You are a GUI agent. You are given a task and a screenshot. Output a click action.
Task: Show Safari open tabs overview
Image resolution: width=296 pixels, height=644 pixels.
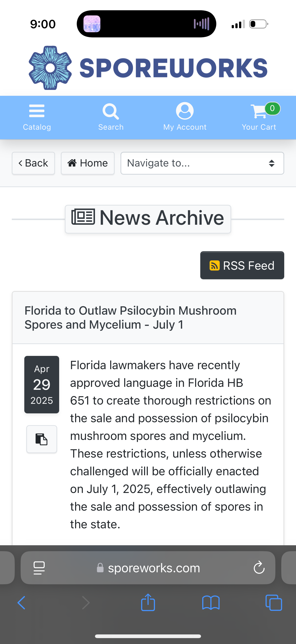pos(273,602)
